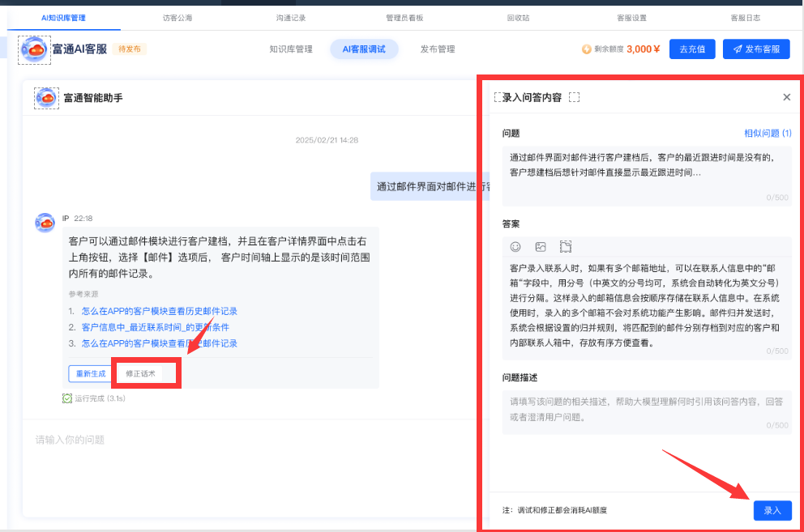This screenshot has height=532, width=804.
Task: Click the emoji icon in answer toolbar
Action: click(x=515, y=247)
